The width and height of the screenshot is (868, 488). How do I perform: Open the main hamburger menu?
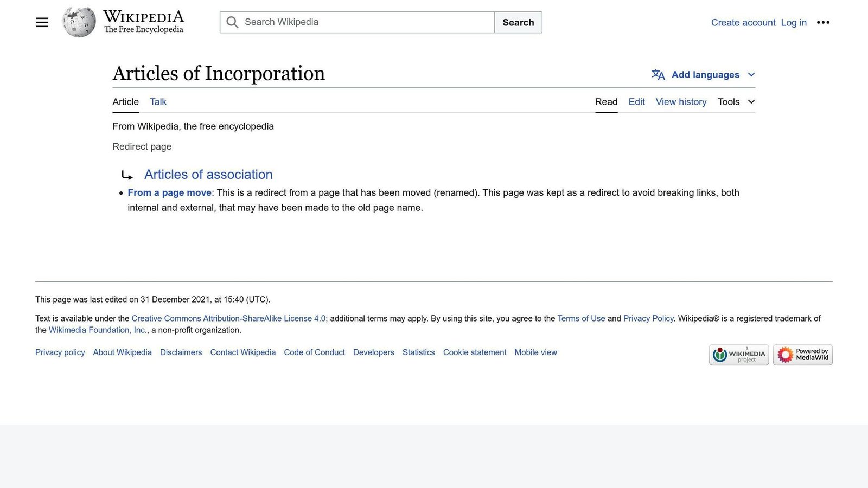coord(42,22)
